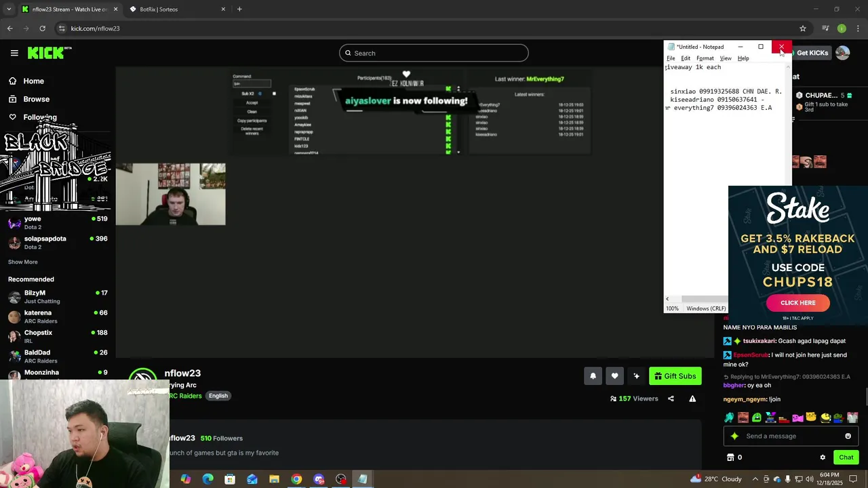
Task: Open Notepad File menu
Action: [671, 58]
